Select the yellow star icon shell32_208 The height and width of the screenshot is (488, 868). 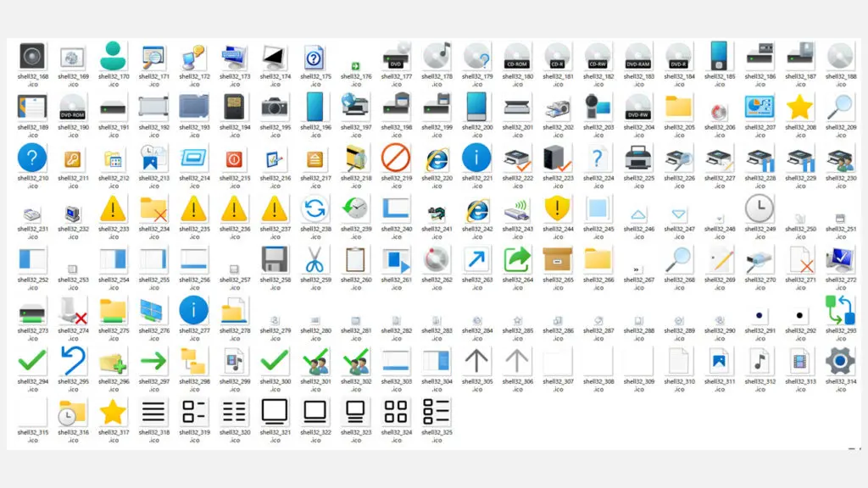(x=799, y=107)
